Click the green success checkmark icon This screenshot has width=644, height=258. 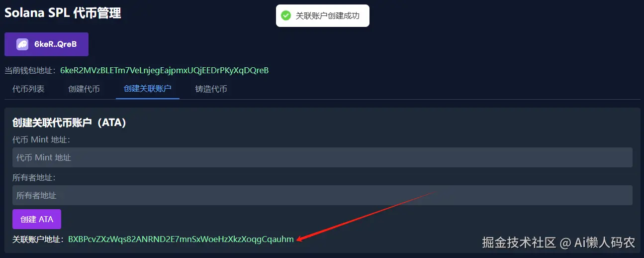point(286,16)
